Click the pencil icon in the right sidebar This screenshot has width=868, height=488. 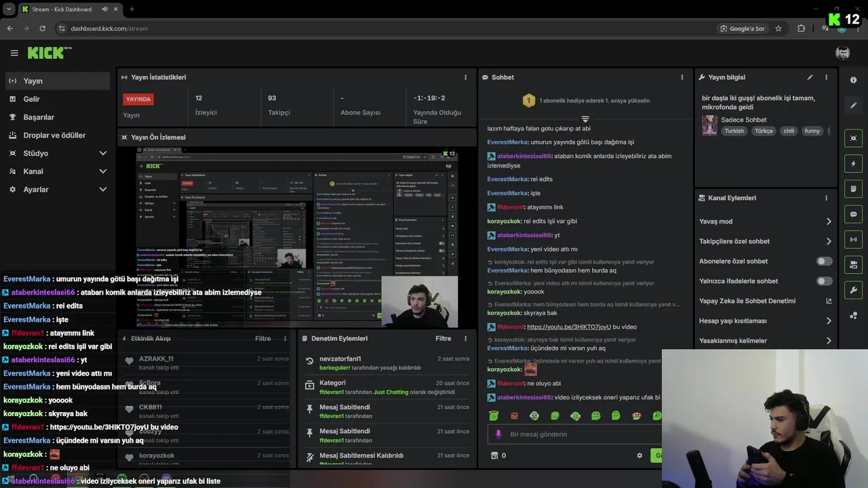pyautogui.click(x=853, y=106)
